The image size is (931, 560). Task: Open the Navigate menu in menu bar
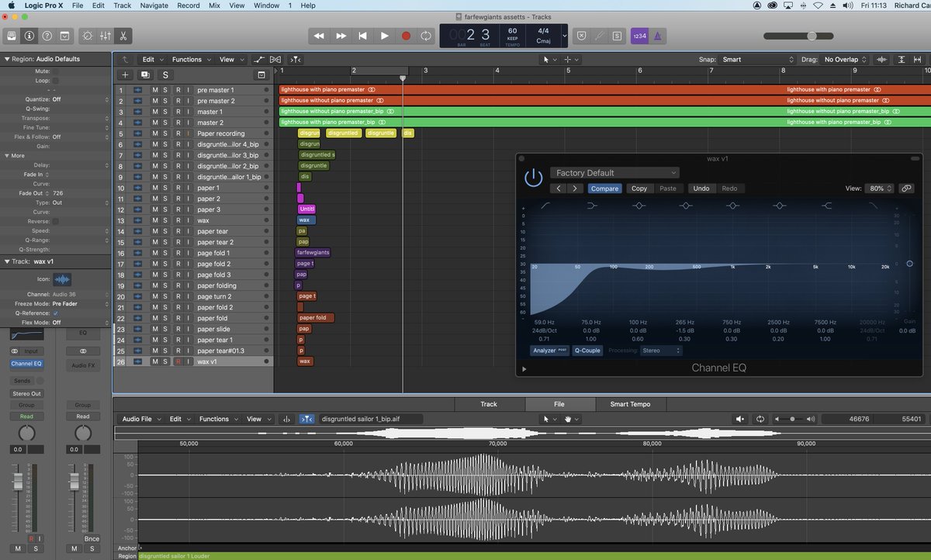click(x=154, y=5)
